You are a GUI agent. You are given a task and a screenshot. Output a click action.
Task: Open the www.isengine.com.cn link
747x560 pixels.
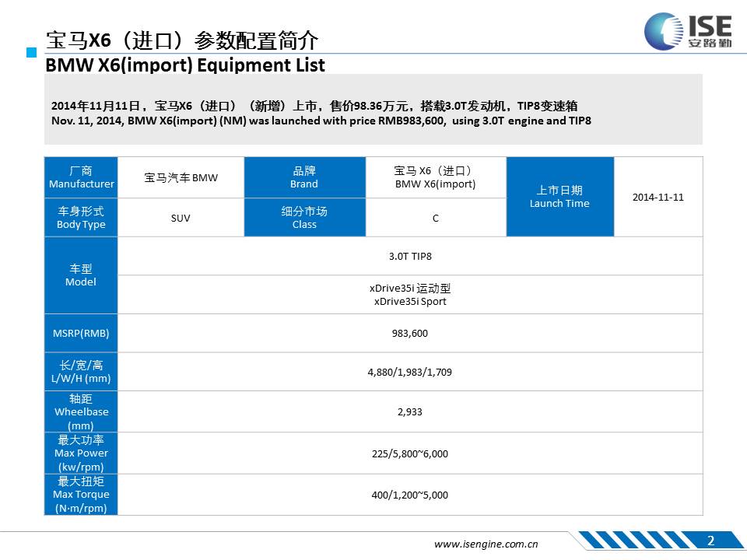click(486, 544)
